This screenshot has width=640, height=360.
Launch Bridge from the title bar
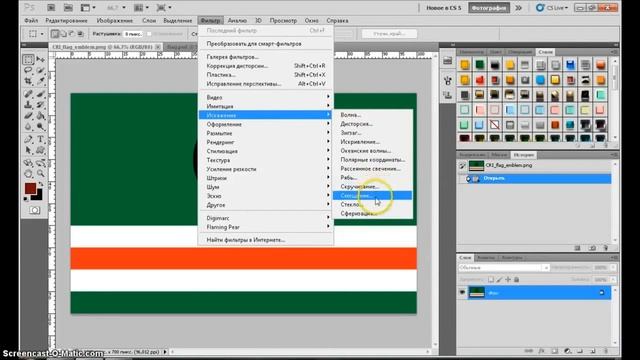tap(51, 7)
